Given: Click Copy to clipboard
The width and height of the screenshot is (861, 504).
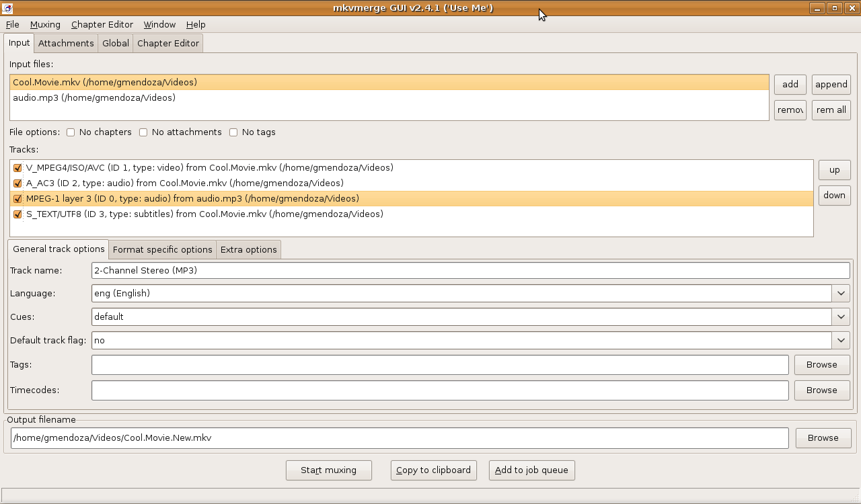Looking at the screenshot, I should [x=433, y=470].
